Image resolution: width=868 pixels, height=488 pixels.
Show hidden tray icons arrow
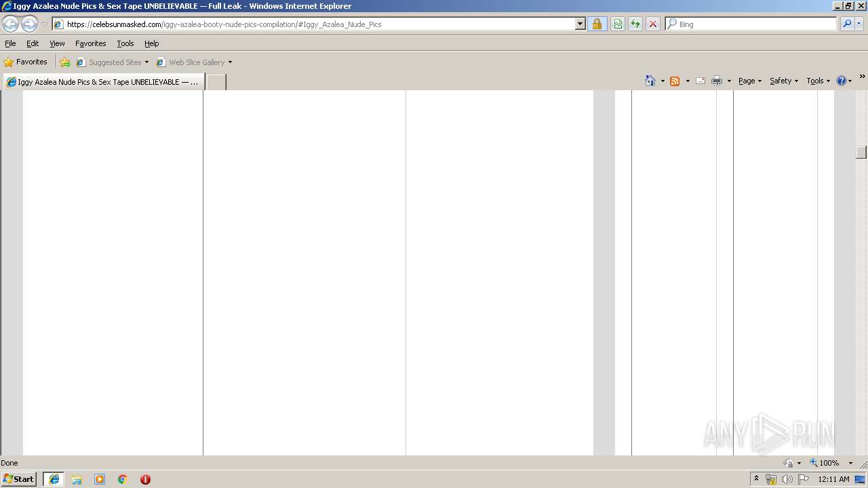(x=757, y=479)
